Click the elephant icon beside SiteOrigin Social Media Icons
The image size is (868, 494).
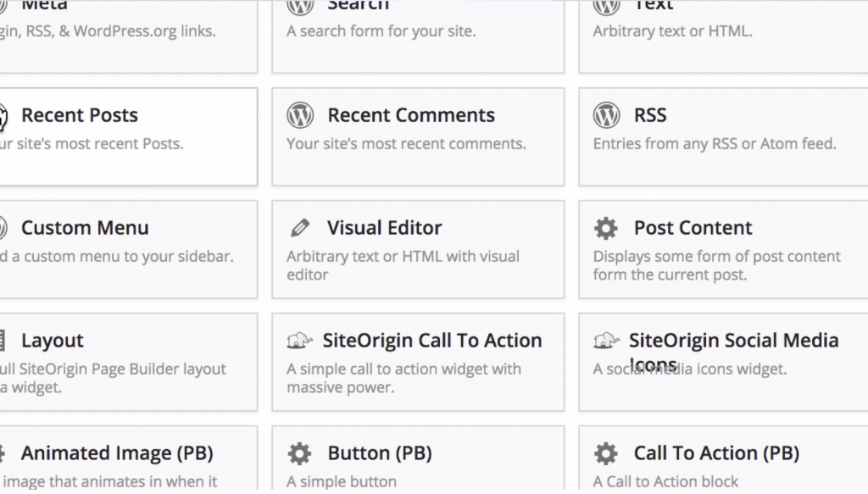606,341
